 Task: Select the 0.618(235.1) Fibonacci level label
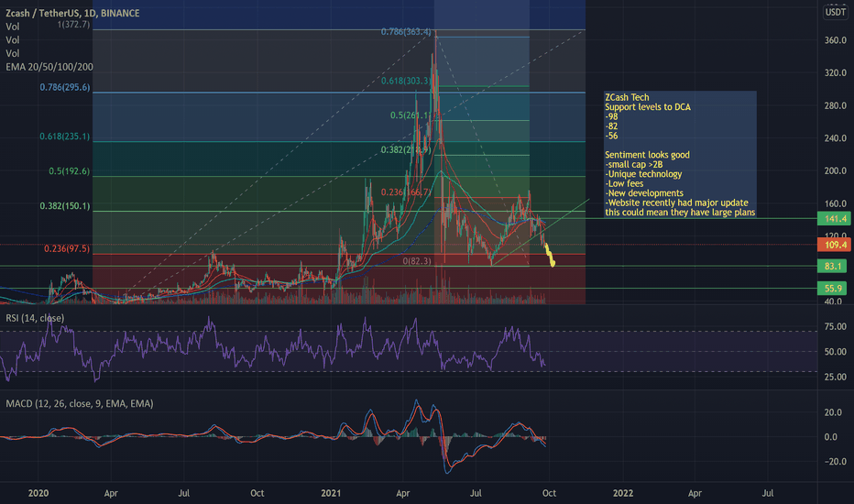click(65, 137)
